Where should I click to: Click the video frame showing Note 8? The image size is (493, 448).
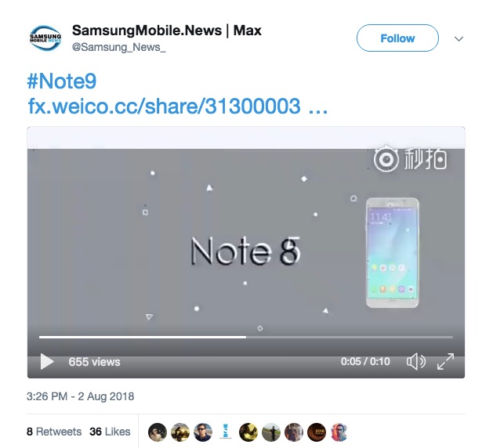246,242
